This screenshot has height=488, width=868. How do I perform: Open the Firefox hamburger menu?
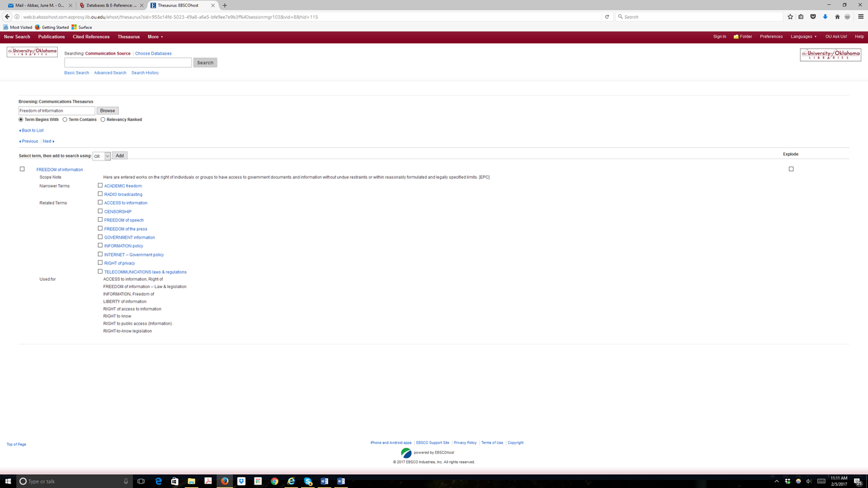tap(860, 17)
